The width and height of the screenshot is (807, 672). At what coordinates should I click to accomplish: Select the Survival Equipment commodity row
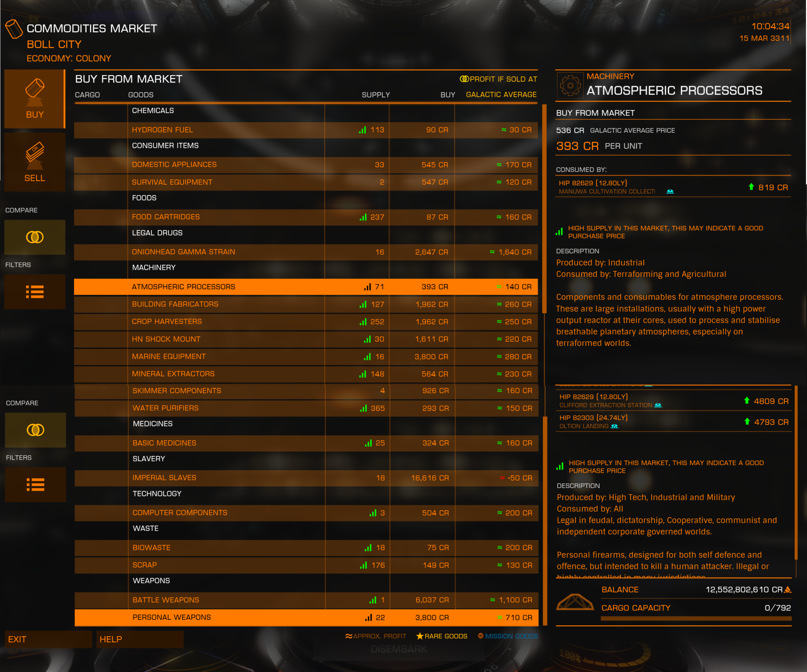(x=306, y=182)
